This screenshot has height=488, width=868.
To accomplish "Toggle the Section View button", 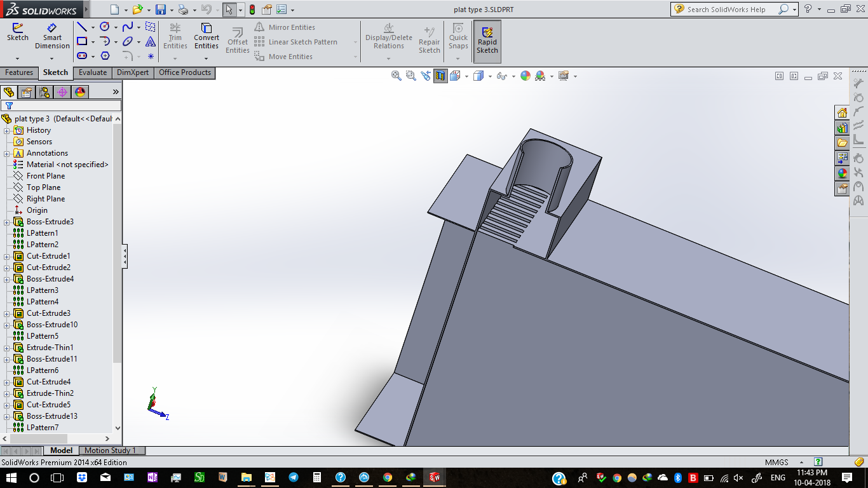I will click(440, 76).
